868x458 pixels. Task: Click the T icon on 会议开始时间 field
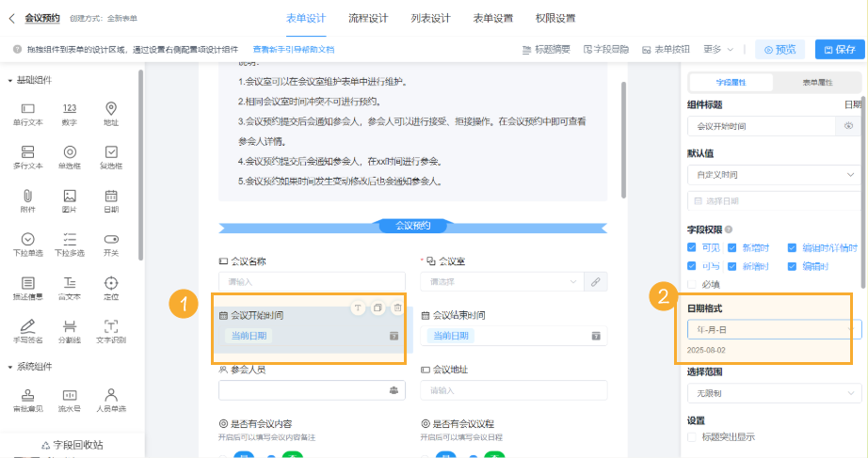[358, 308]
